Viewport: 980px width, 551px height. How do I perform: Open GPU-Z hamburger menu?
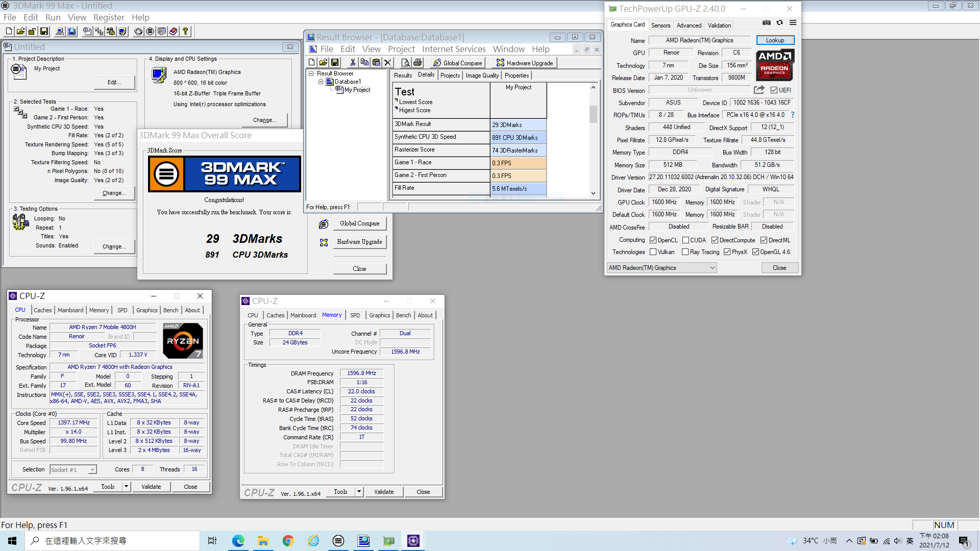point(793,23)
